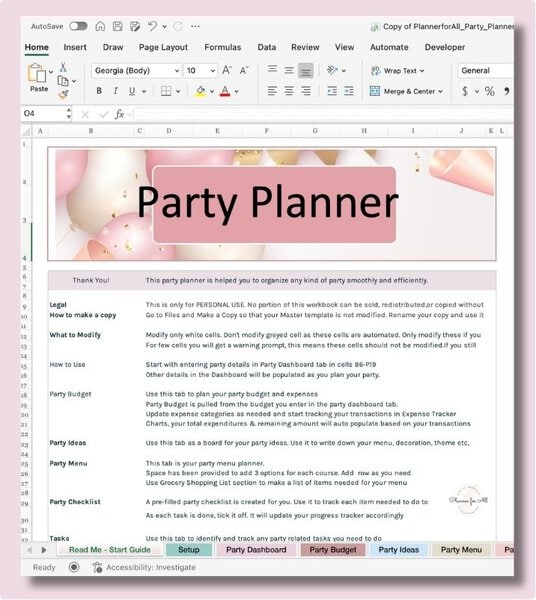Toggle Underline formatting

pos(132,91)
